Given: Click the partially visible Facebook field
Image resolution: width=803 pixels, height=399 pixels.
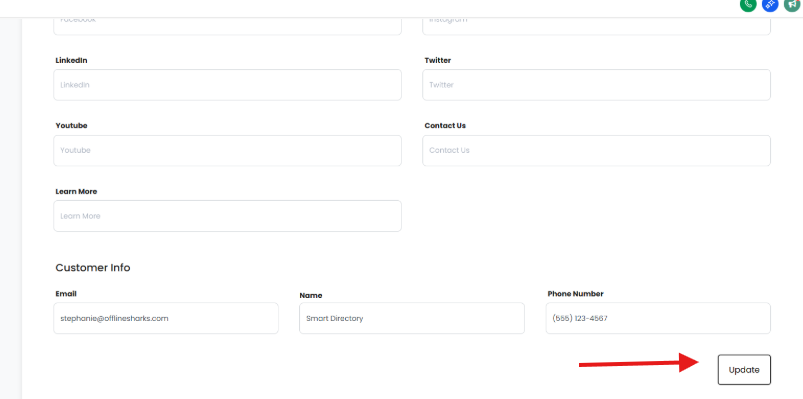Looking at the screenshot, I should pyautogui.click(x=227, y=26).
